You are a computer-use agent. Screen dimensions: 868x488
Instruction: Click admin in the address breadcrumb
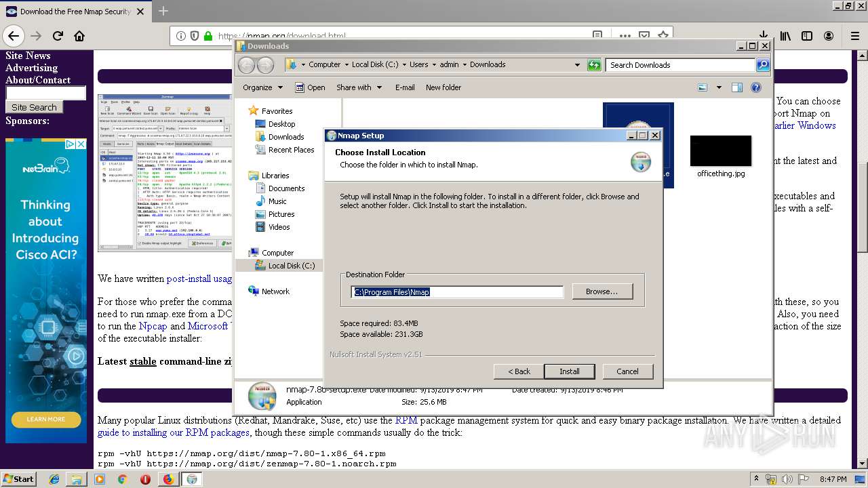(449, 64)
